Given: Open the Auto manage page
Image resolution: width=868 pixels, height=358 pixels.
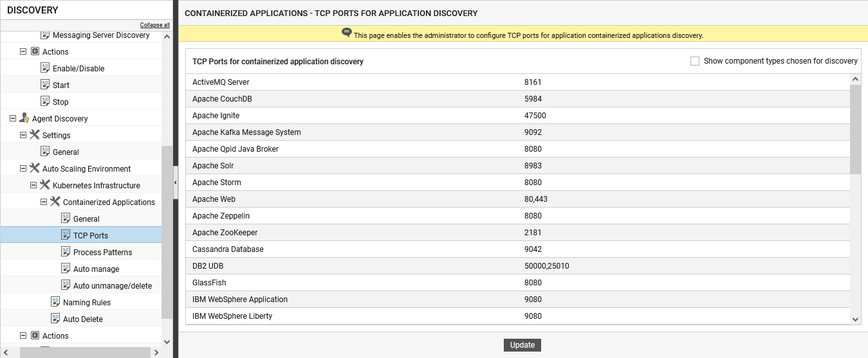Looking at the screenshot, I should [x=97, y=269].
